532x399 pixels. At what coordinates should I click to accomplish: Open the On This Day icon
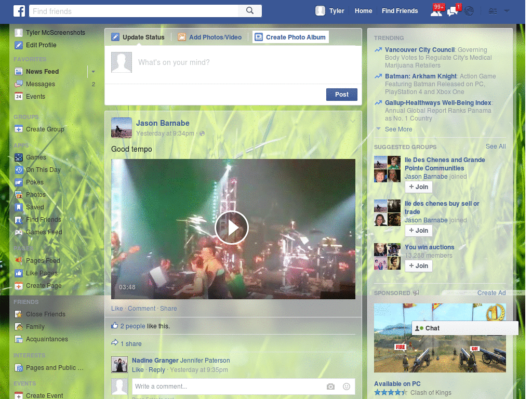19,170
